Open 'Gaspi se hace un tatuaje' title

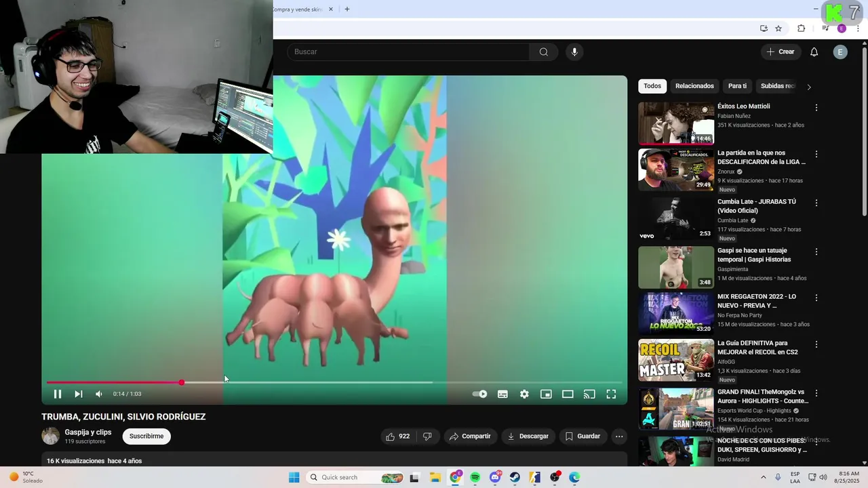(754, 255)
